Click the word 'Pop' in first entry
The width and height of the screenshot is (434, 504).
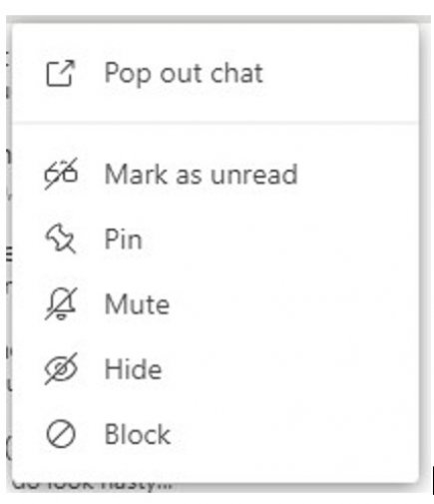point(128,74)
